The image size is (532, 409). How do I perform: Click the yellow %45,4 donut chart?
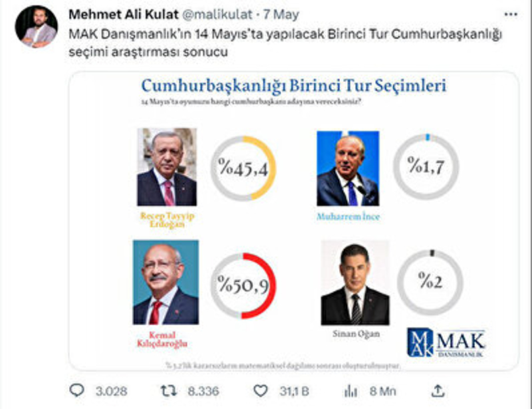pyautogui.click(x=243, y=168)
